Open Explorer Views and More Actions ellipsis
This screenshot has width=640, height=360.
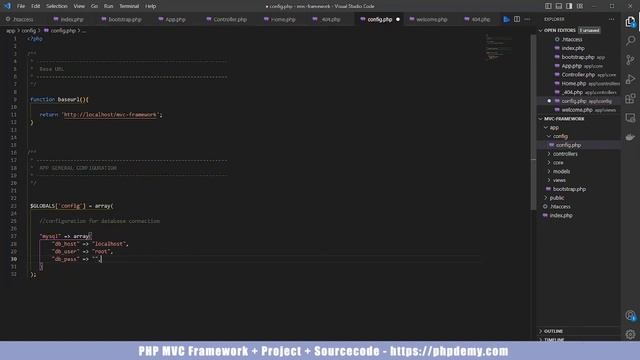(611, 19)
